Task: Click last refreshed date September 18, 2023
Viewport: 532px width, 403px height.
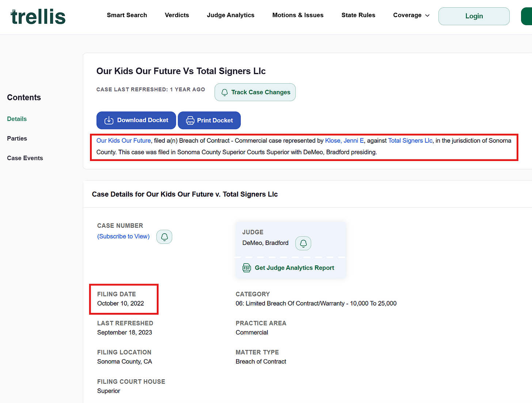Action: (x=125, y=333)
